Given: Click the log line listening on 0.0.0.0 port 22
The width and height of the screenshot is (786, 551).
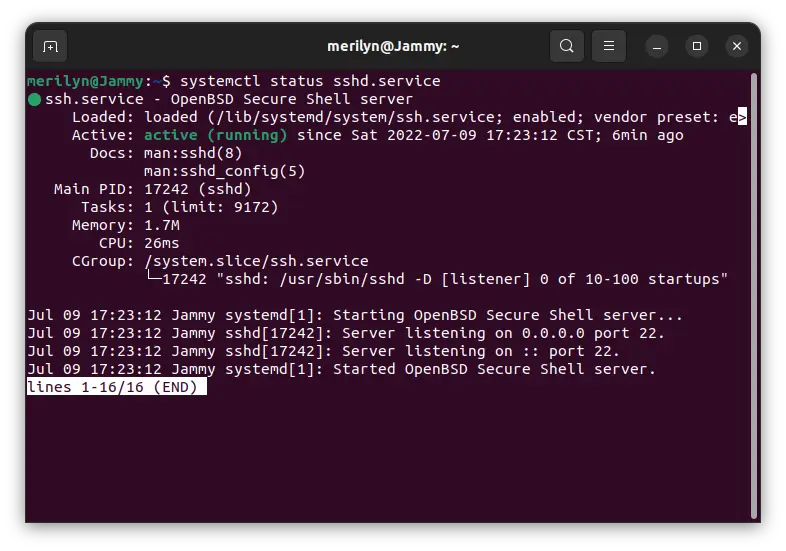Looking at the screenshot, I should point(346,333).
